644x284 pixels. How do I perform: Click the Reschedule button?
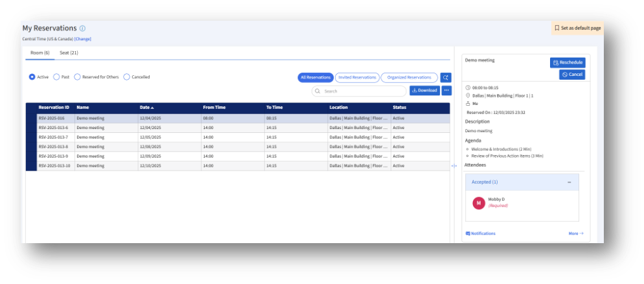[x=567, y=62]
